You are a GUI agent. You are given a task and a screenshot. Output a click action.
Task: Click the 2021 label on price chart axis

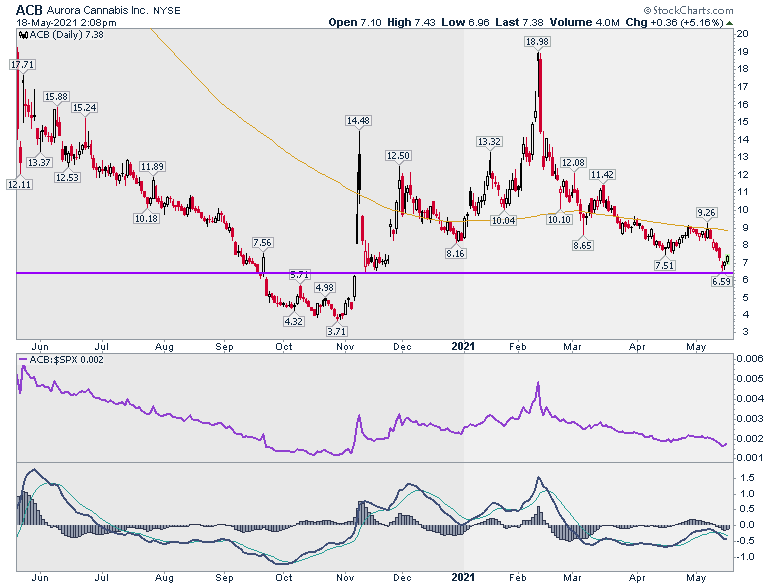(463, 346)
